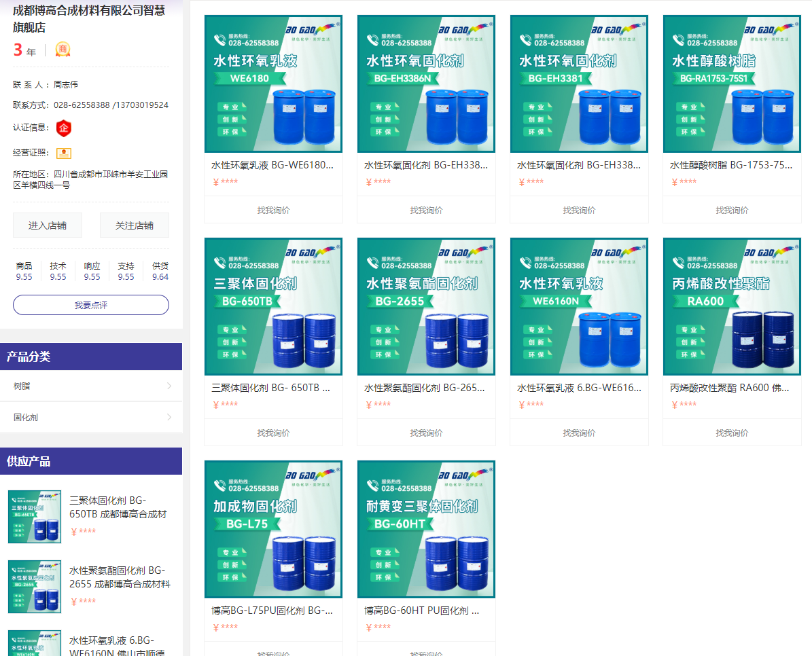812x656 pixels.
Task: Open sidebar link 三聚体固化剂 BG-650TB 成都博高合成材
Action: (x=118, y=507)
